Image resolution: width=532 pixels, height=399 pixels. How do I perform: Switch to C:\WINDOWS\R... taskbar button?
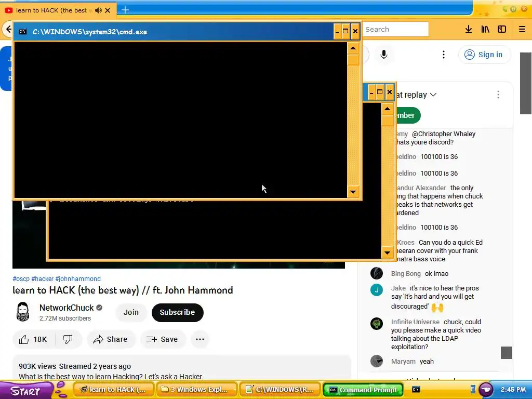(x=280, y=390)
